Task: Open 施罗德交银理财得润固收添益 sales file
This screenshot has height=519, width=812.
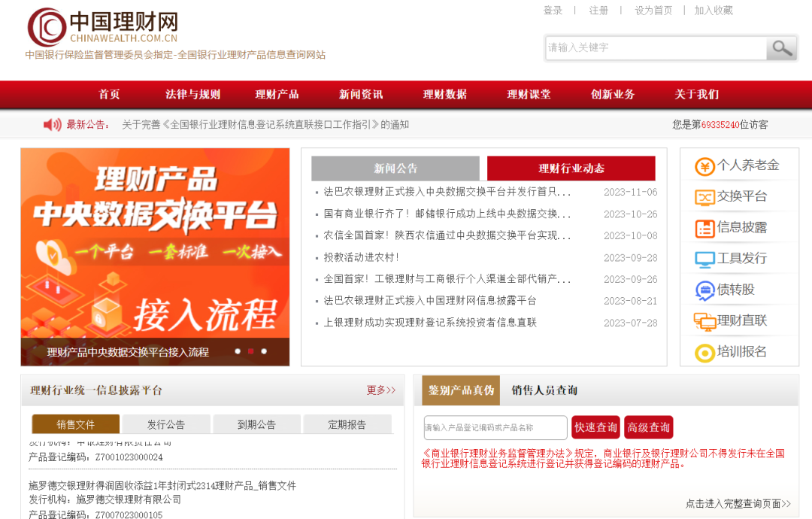Action: pyautogui.click(x=162, y=486)
